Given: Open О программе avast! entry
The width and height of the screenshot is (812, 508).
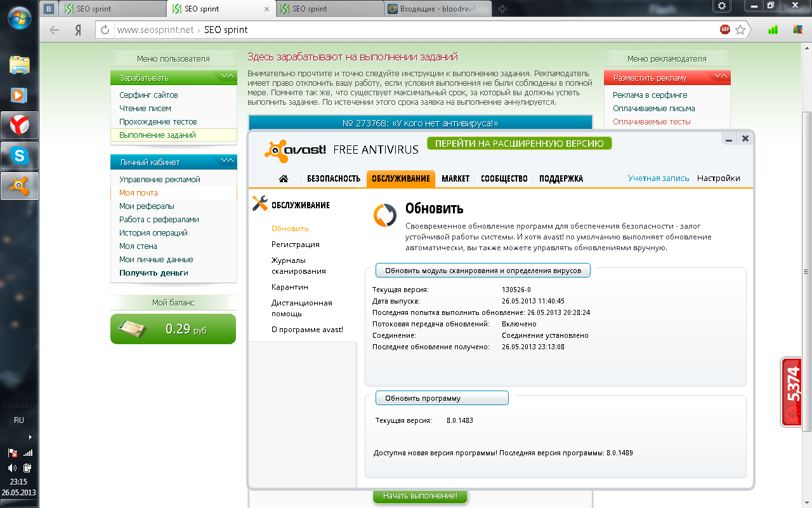Looking at the screenshot, I should tap(307, 330).
